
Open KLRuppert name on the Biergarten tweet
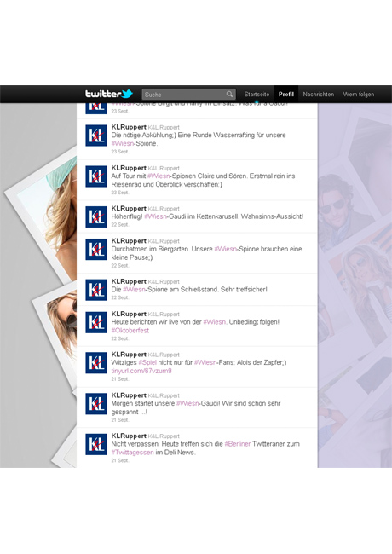[129, 240]
